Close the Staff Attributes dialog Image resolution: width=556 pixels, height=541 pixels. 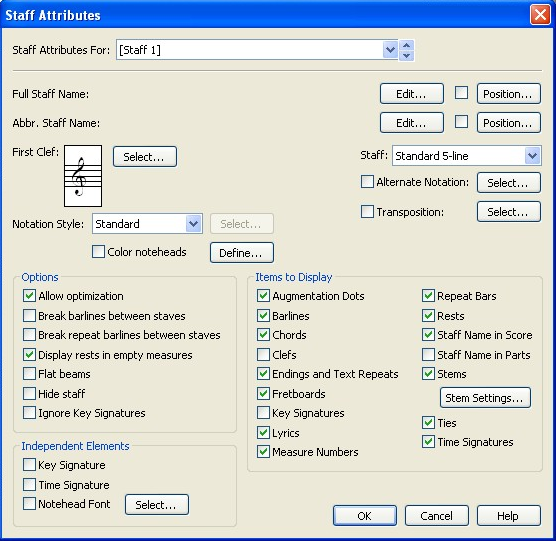pyautogui.click(x=540, y=15)
